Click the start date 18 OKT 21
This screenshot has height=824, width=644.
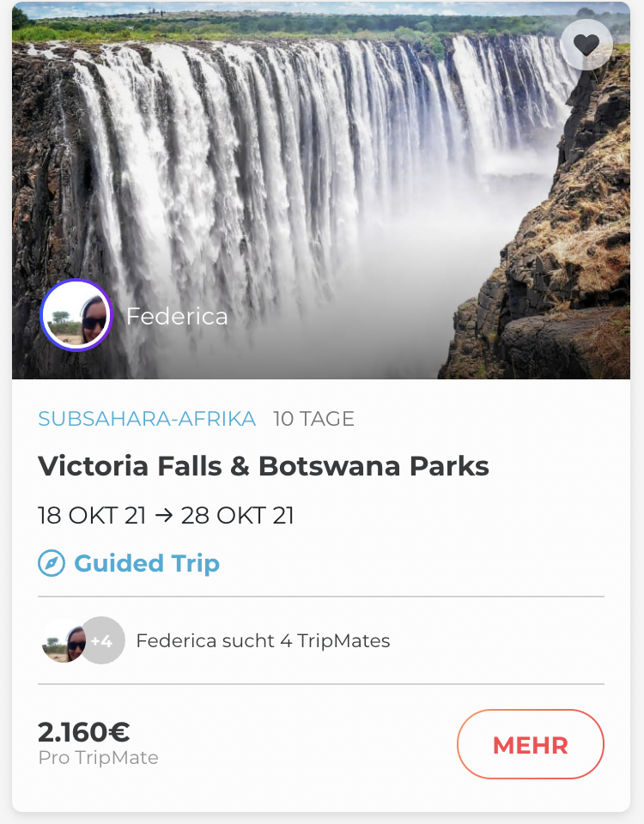tap(92, 516)
